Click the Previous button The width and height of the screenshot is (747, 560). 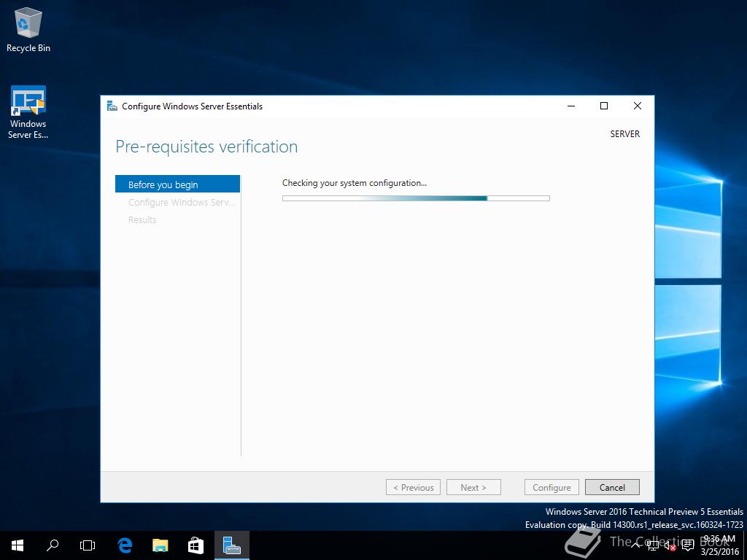(x=413, y=487)
